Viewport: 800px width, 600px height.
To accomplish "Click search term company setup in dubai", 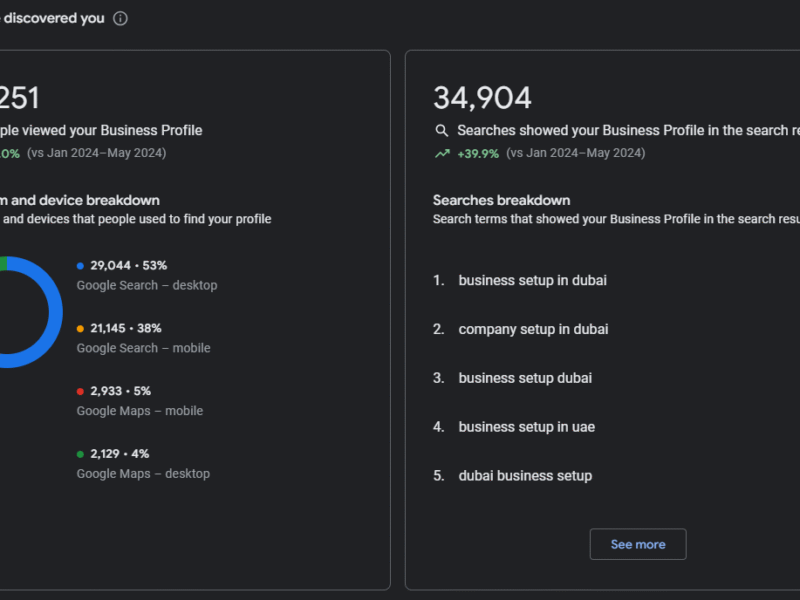I will 533,329.
